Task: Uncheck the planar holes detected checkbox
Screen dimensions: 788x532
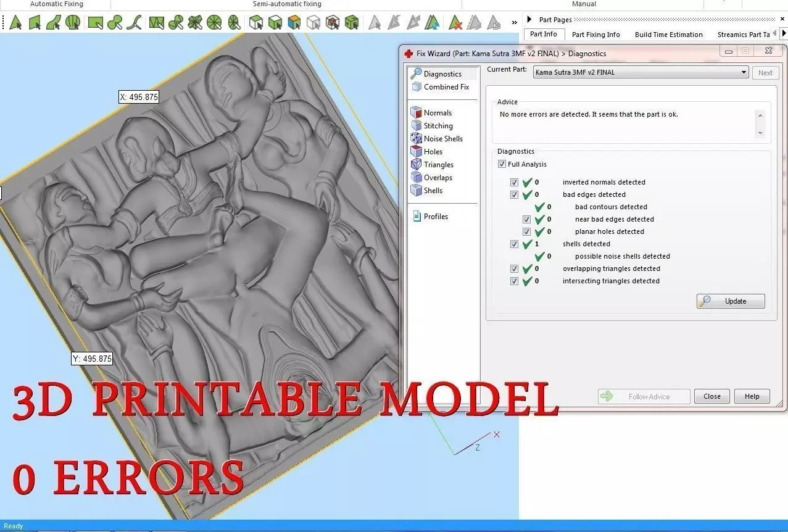Action: click(x=527, y=231)
